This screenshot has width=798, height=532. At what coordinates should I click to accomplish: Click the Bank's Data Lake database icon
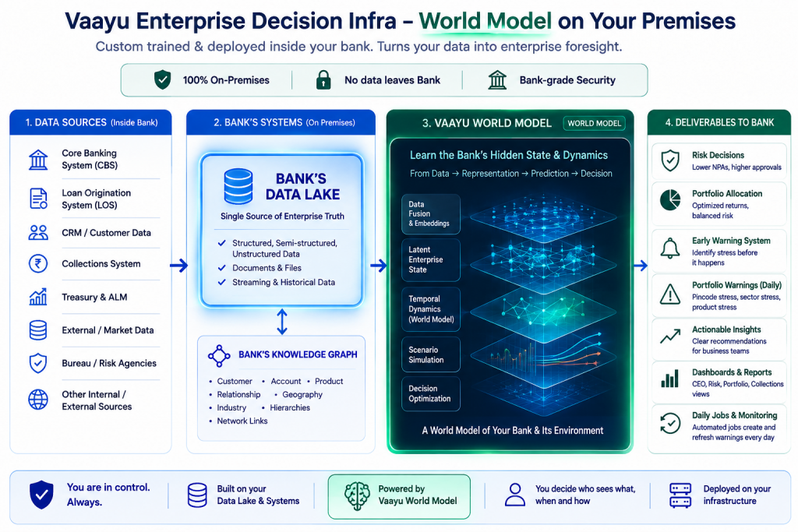(x=238, y=186)
